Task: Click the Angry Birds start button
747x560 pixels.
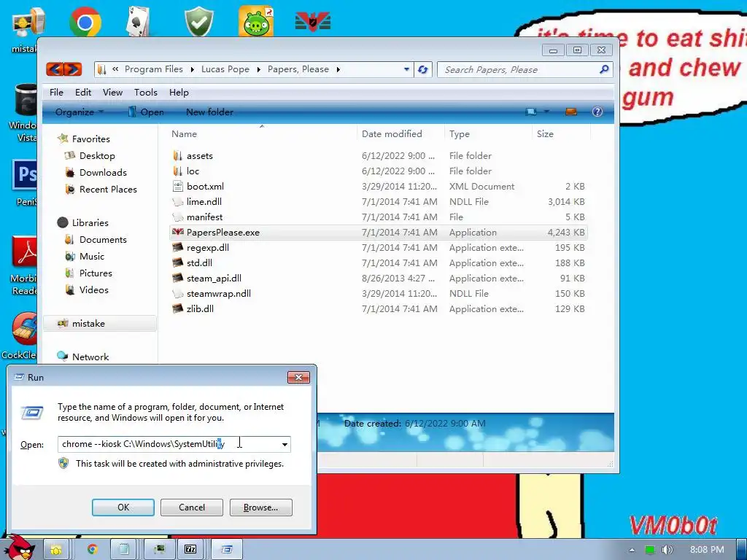Action: point(19,548)
